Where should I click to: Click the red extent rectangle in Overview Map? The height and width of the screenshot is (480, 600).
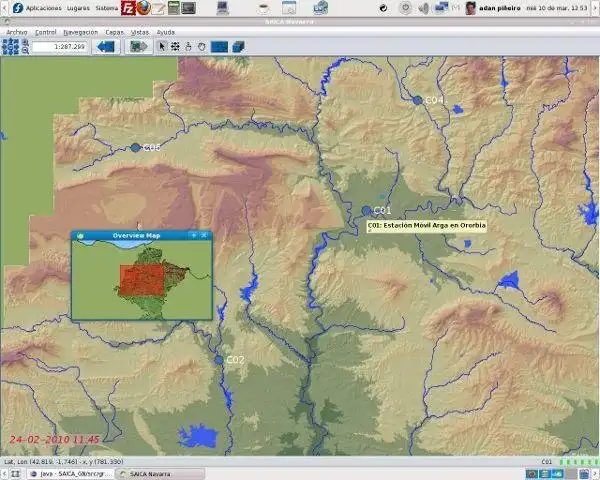pyautogui.click(x=142, y=280)
